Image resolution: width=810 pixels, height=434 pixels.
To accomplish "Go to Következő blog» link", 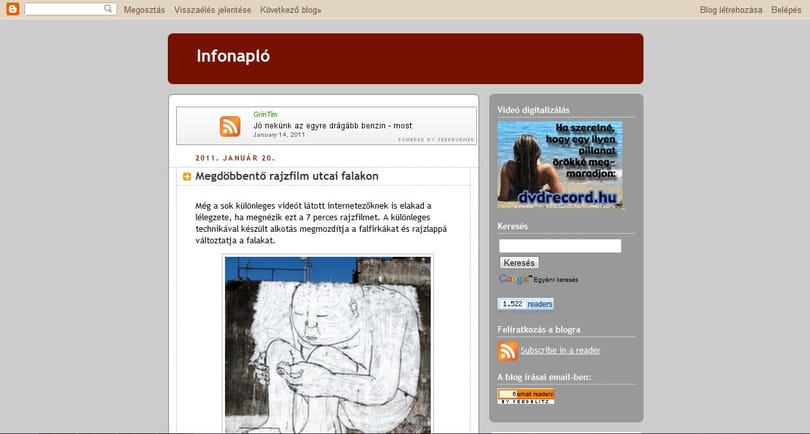I will 290,10.
